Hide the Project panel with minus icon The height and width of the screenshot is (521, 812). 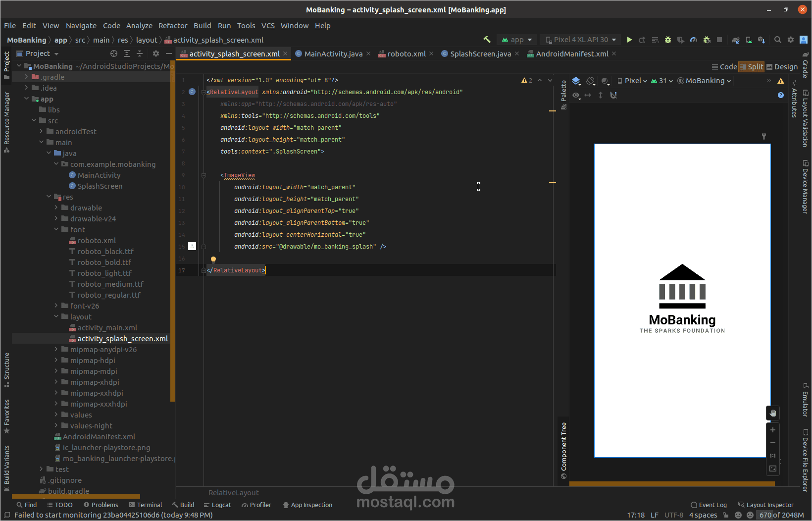[x=169, y=53]
